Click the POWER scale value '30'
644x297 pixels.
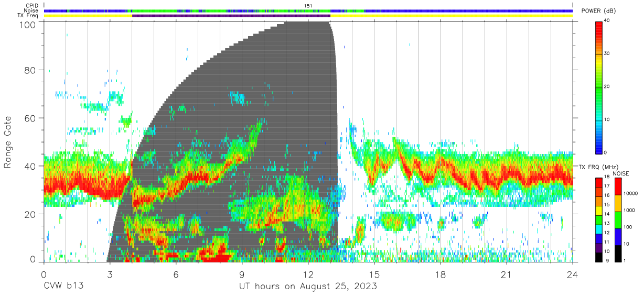click(x=608, y=53)
